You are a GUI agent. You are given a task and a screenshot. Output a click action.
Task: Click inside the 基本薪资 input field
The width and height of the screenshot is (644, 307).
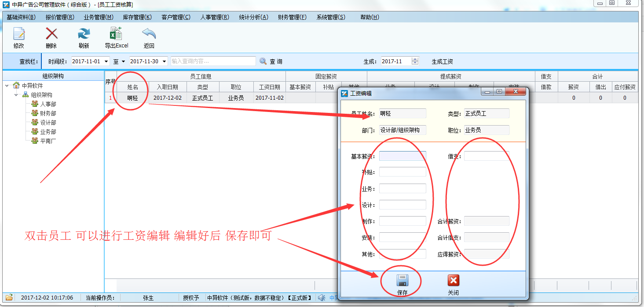click(x=402, y=155)
